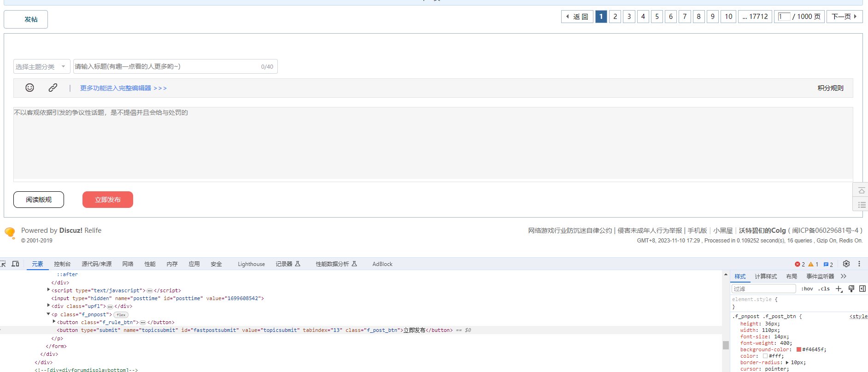
Task: Go to page 5 in pagination
Action: click(x=657, y=17)
